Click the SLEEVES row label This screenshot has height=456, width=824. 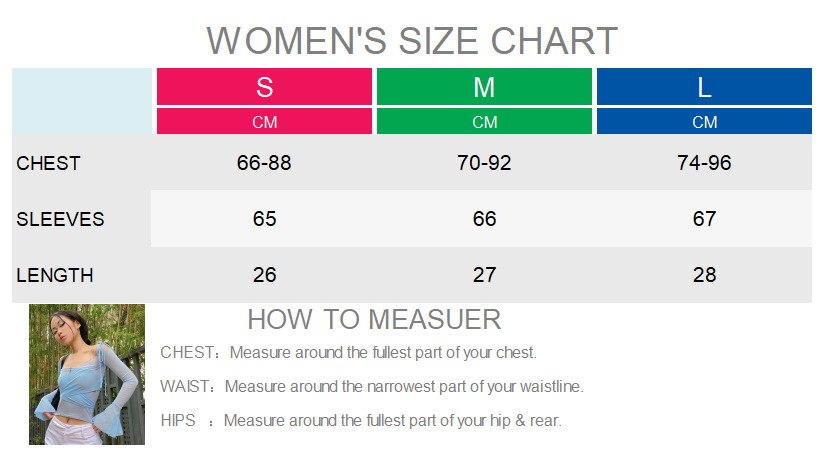point(60,219)
